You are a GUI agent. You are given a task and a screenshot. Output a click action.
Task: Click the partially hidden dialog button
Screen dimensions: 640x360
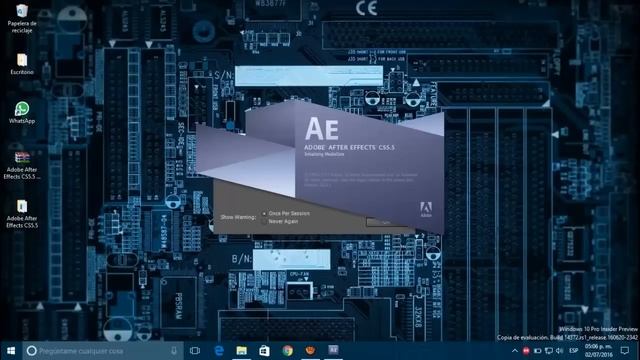pos(386,222)
